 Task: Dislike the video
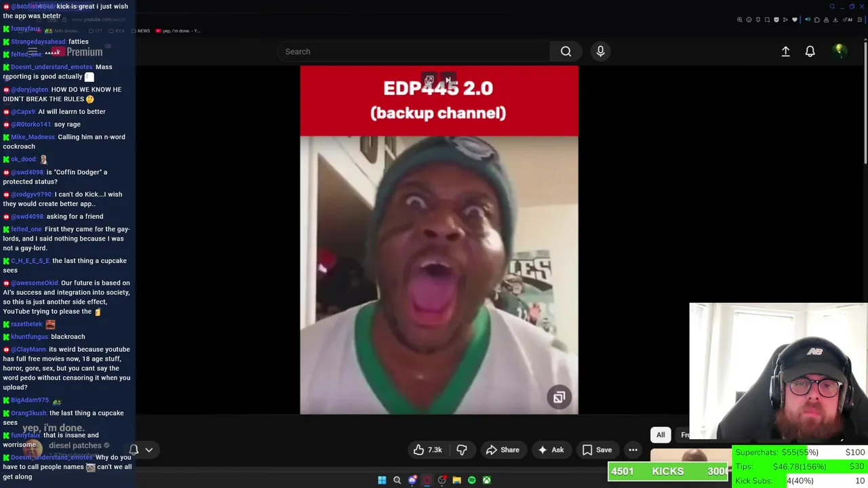click(462, 449)
